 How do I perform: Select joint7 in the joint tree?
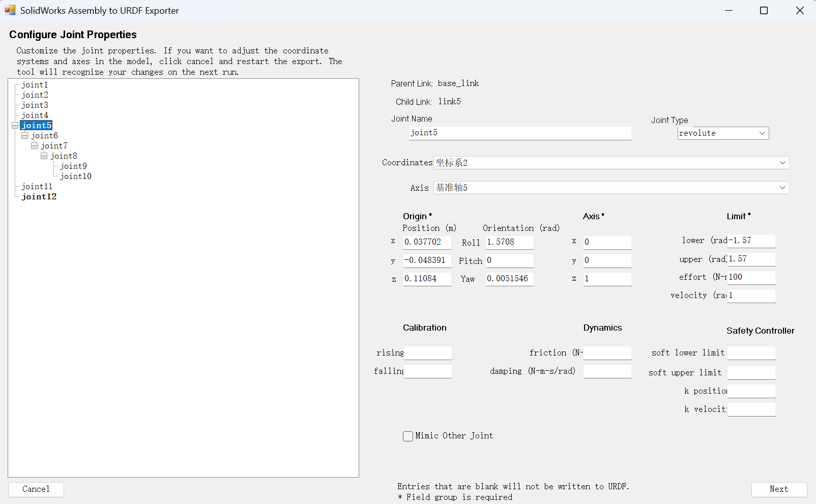(54, 146)
